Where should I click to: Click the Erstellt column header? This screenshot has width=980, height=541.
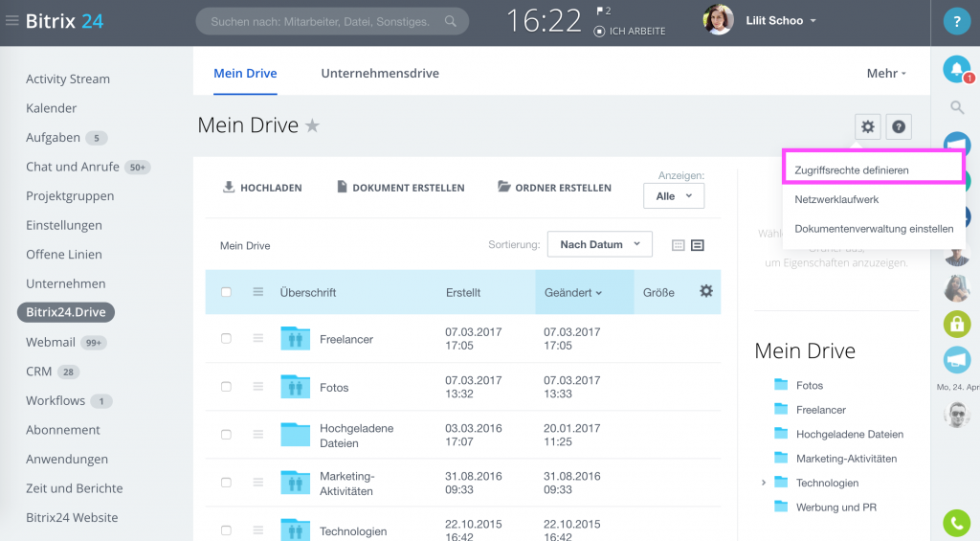[x=463, y=292]
